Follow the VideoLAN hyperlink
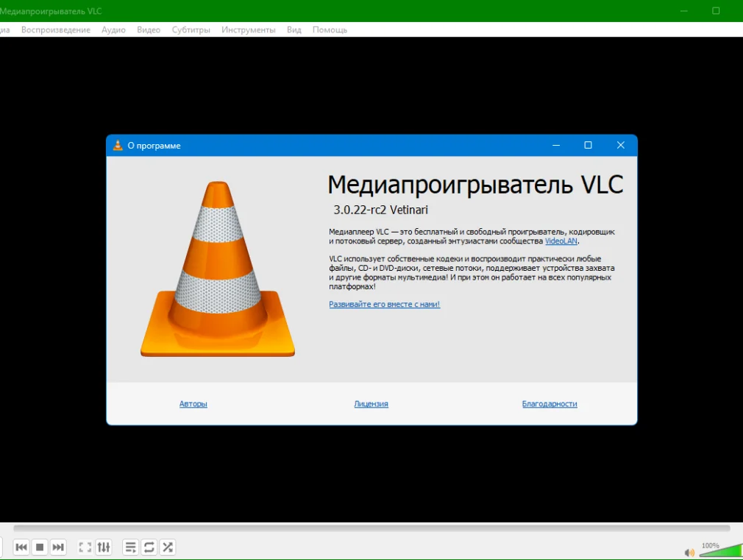This screenshot has height=560, width=743. 561,241
